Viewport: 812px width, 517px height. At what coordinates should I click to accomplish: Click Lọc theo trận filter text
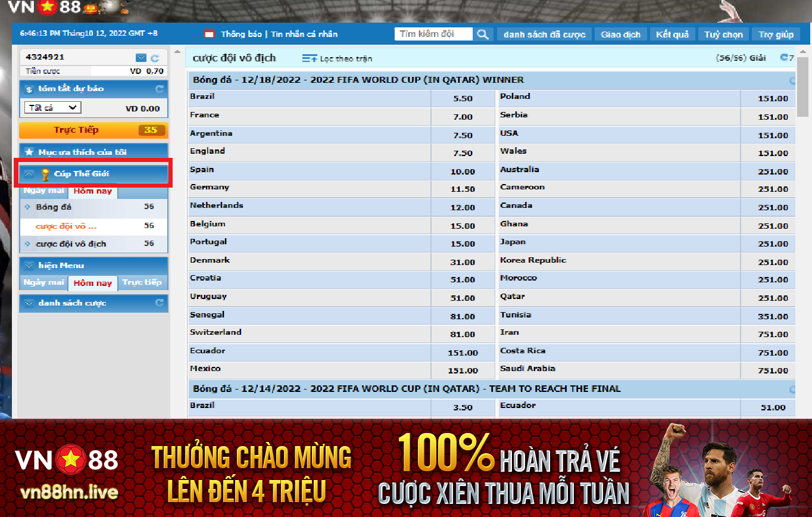click(x=346, y=58)
